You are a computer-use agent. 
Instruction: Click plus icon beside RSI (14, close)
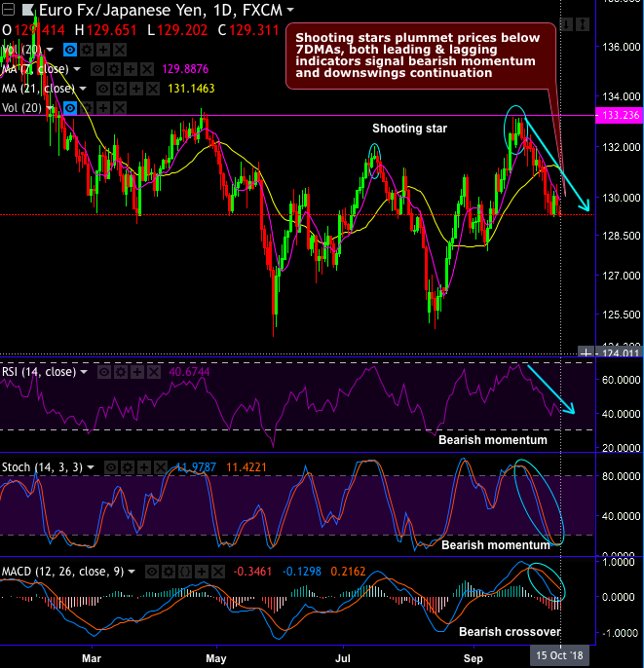click(137, 372)
